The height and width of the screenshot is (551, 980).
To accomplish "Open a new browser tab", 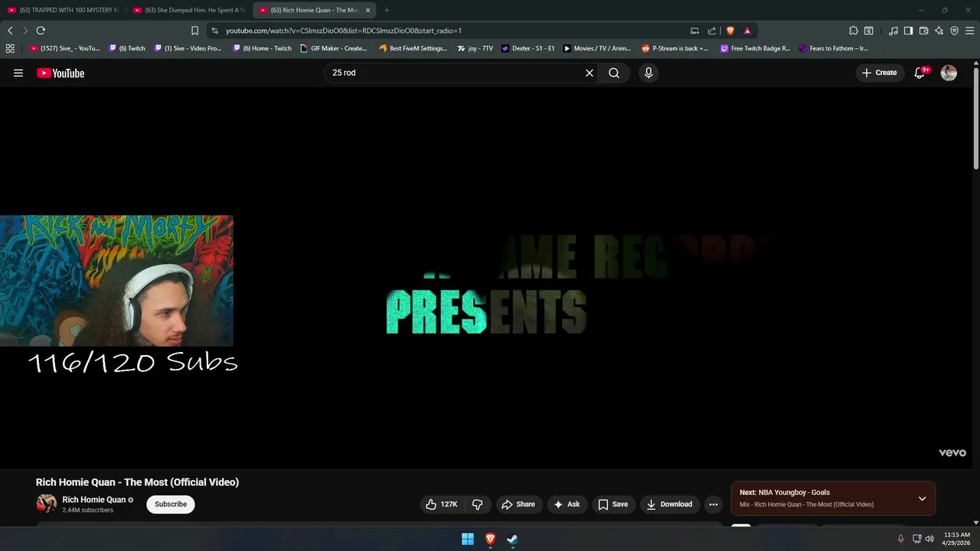I will [387, 10].
